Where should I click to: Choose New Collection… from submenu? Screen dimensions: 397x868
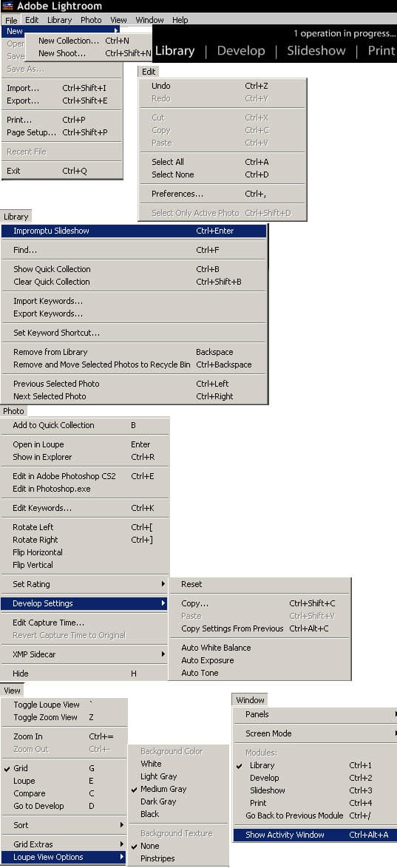(x=89, y=41)
